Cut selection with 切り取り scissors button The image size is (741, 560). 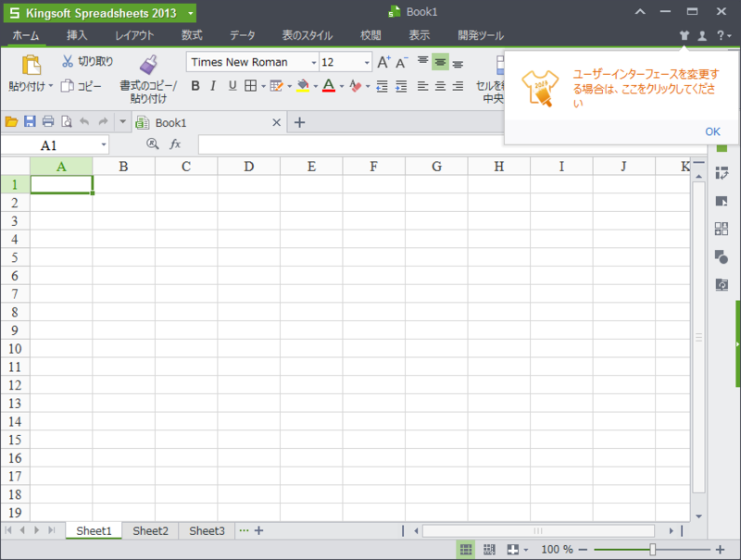tap(87, 61)
